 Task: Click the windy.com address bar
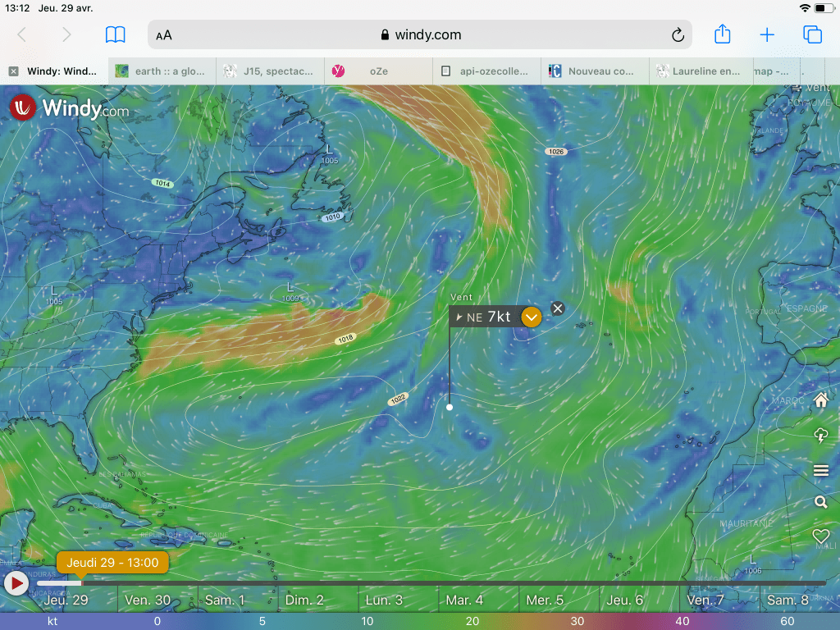click(420, 35)
